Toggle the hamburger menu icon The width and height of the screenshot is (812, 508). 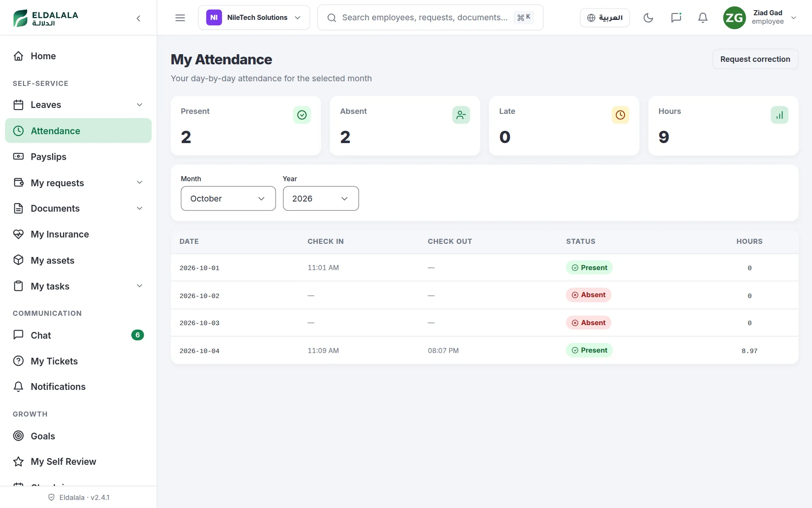(180, 18)
